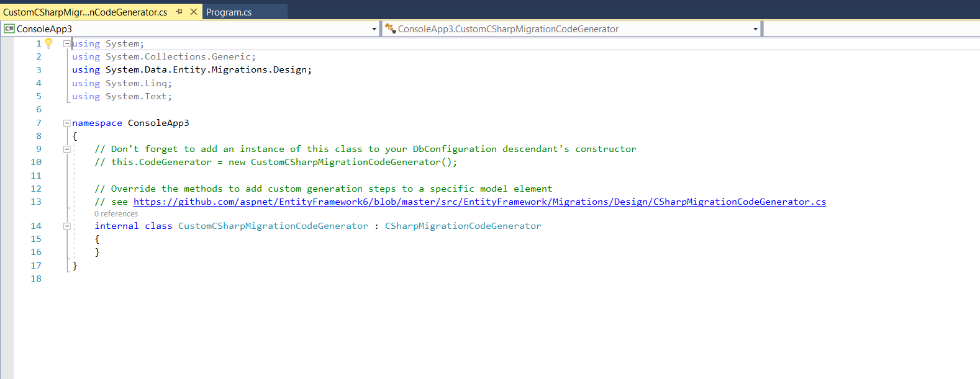The height and width of the screenshot is (379, 980).
Task: Open the empty members dropdown
Action: point(871,29)
